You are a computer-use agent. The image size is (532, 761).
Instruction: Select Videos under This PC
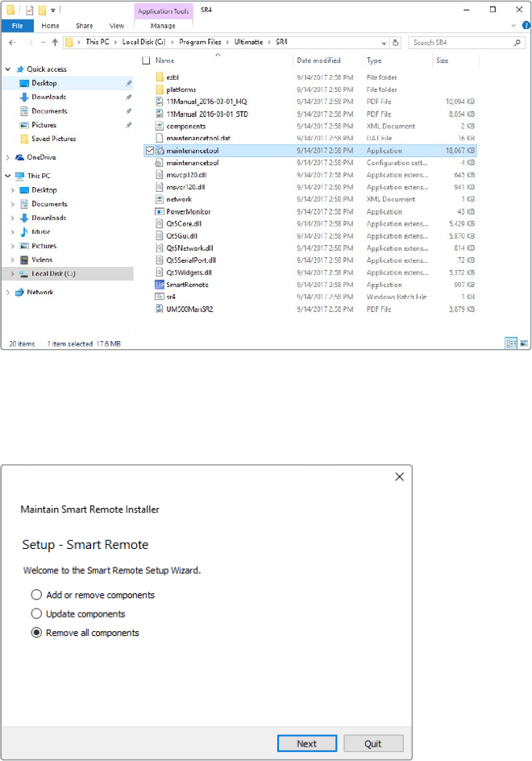[42, 260]
